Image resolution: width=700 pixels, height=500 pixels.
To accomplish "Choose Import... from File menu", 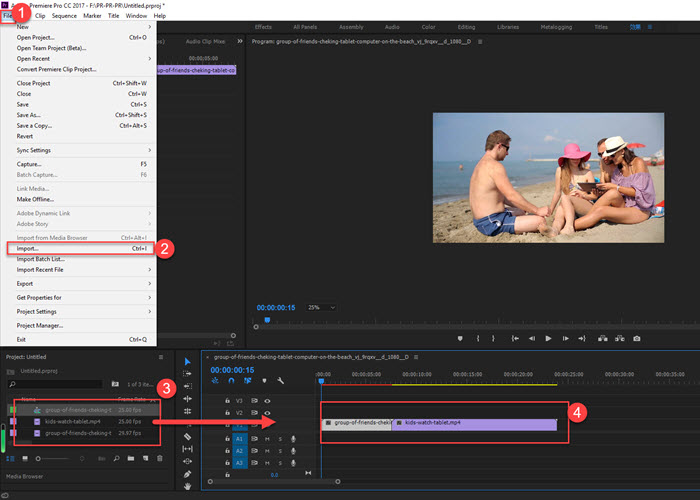I will tap(80, 249).
